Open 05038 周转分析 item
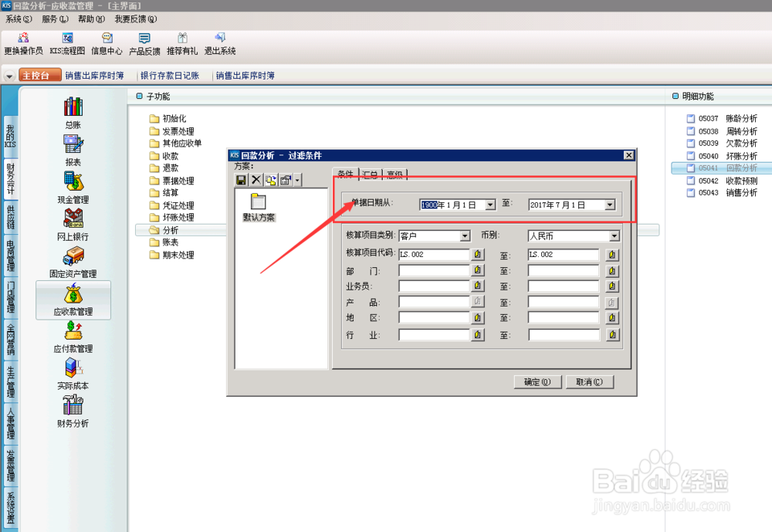 coord(722,131)
